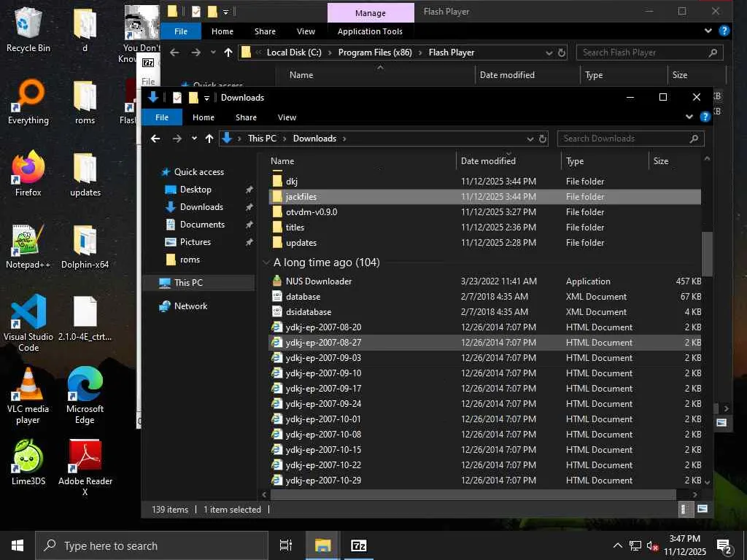Select the otvdm-v0.9.0 folder
The image size is (747, 560).
click(311, 212)
